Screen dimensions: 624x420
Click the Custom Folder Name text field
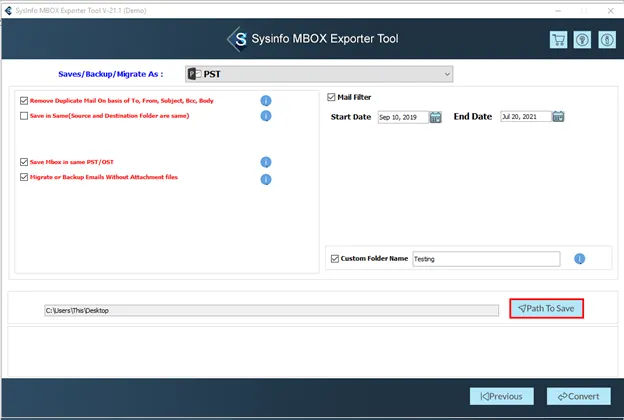(486, 259)
